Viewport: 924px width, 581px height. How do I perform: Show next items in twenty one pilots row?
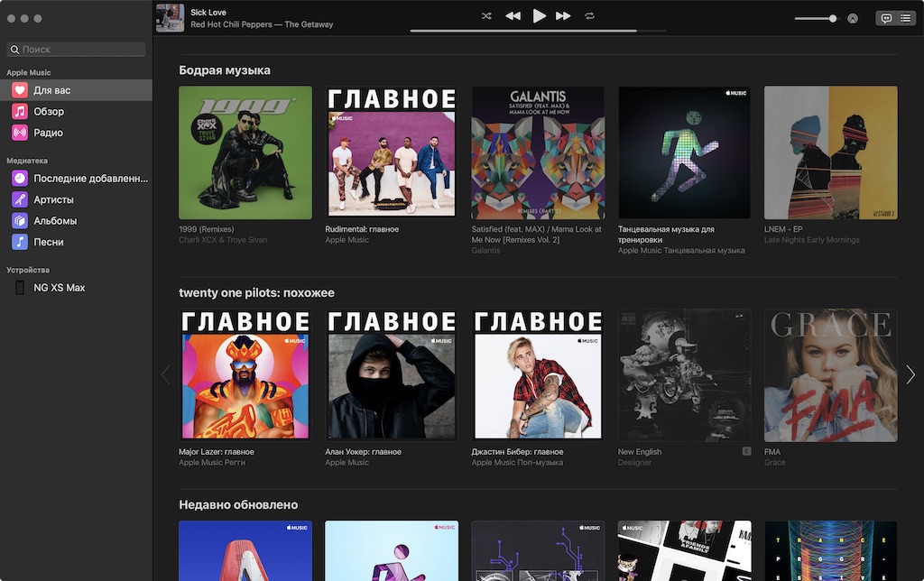910,374
